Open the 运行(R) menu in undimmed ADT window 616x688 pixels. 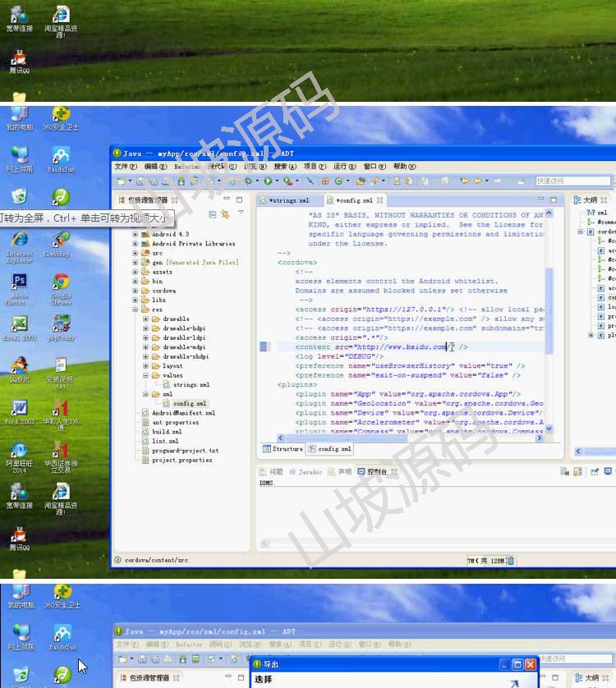(345, 167)
